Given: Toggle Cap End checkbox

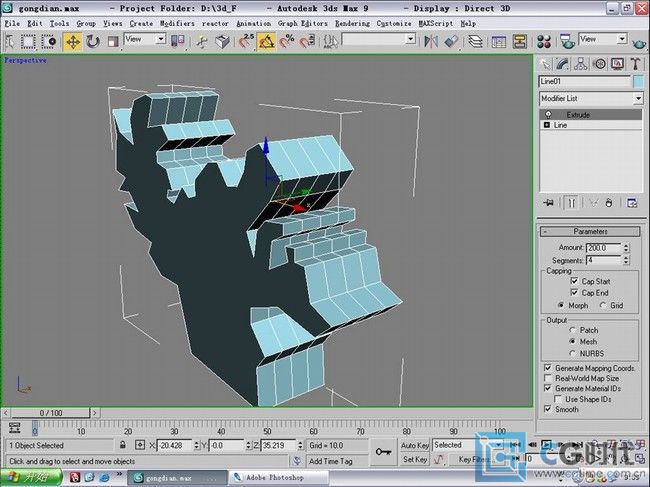Looking at the screenshot, I should (x=574, y=293).
